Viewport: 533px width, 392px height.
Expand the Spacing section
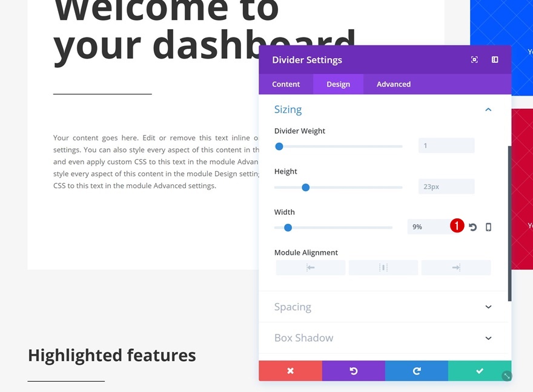pyautogui.click(x=488, y=307)
